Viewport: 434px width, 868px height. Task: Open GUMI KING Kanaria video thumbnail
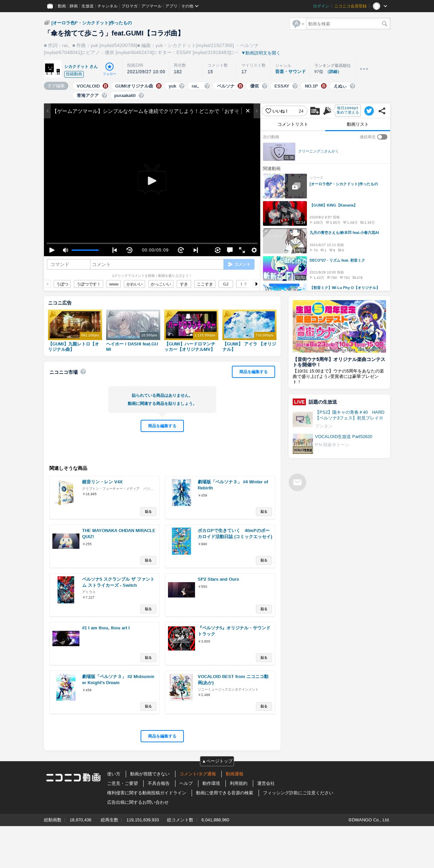coord(285,213)
